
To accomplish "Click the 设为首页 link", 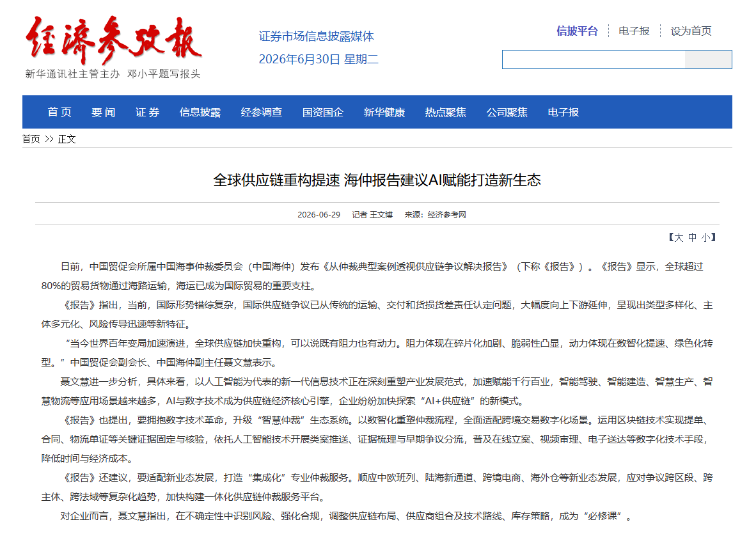I will pyautogui.click(x=691, y=31).
